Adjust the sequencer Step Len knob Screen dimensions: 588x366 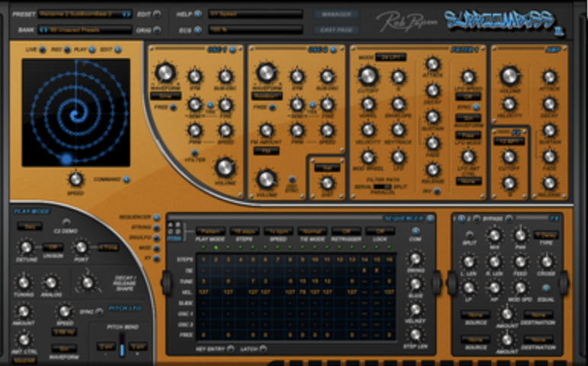click(x=415, y=335)
